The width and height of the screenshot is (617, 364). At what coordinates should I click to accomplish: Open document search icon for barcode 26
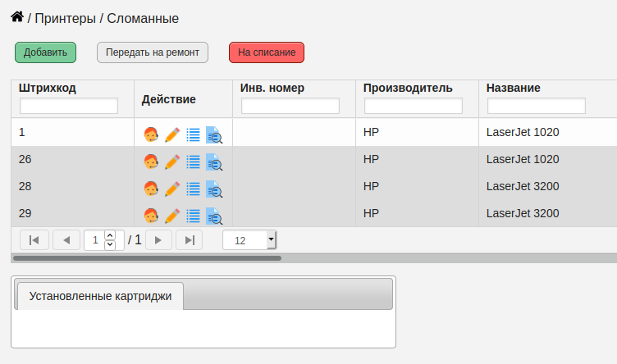214,162
